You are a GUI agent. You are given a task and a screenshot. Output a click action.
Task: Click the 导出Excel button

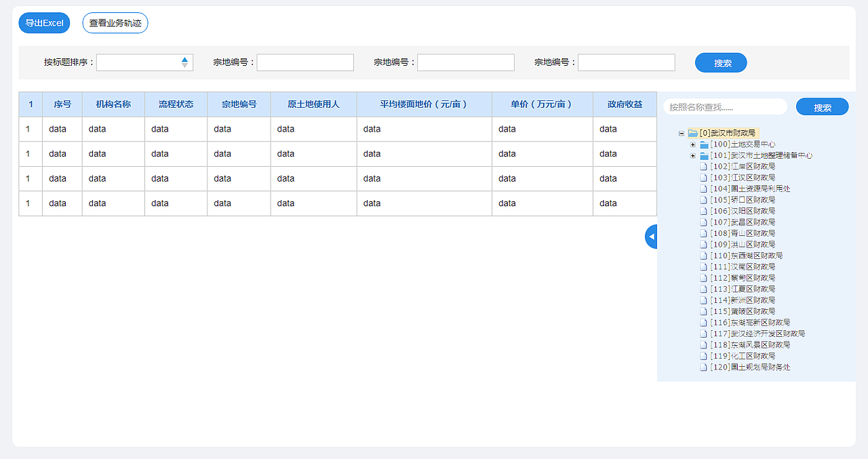coord(43,22)
